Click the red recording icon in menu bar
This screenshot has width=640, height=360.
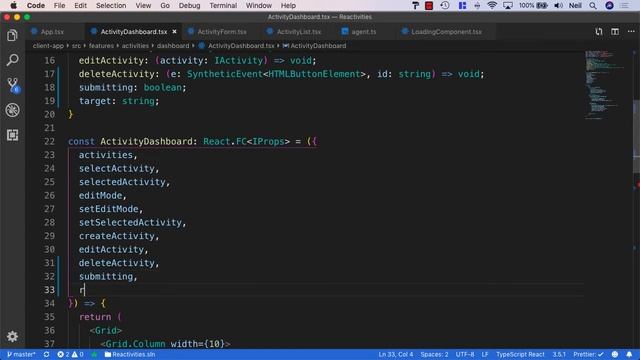[429, 5]
